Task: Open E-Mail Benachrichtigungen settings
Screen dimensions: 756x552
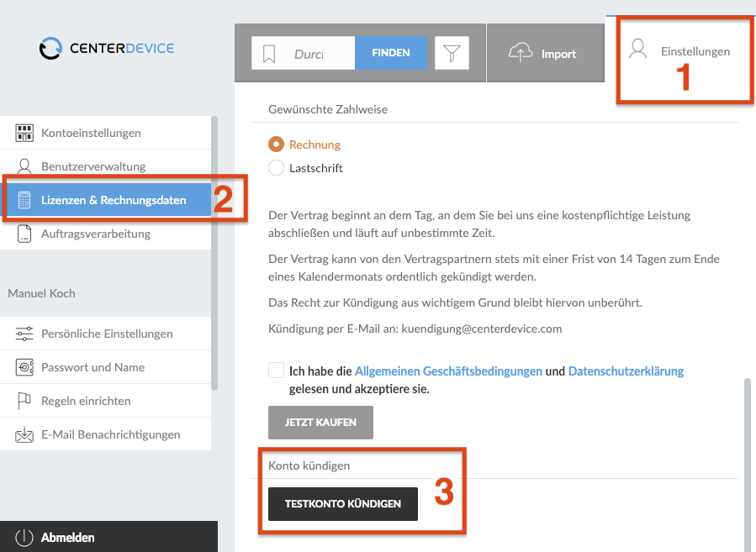Action: tap(106, 434)
